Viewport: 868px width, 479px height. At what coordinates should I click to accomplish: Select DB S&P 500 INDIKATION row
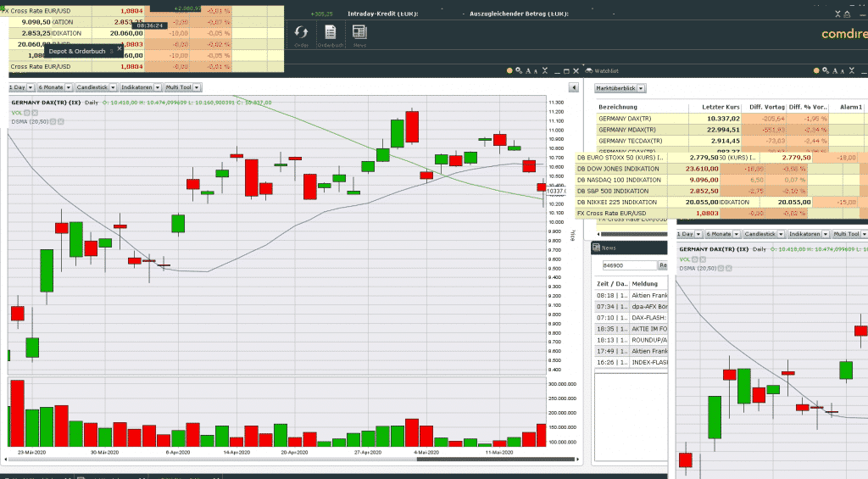(721, 191)
